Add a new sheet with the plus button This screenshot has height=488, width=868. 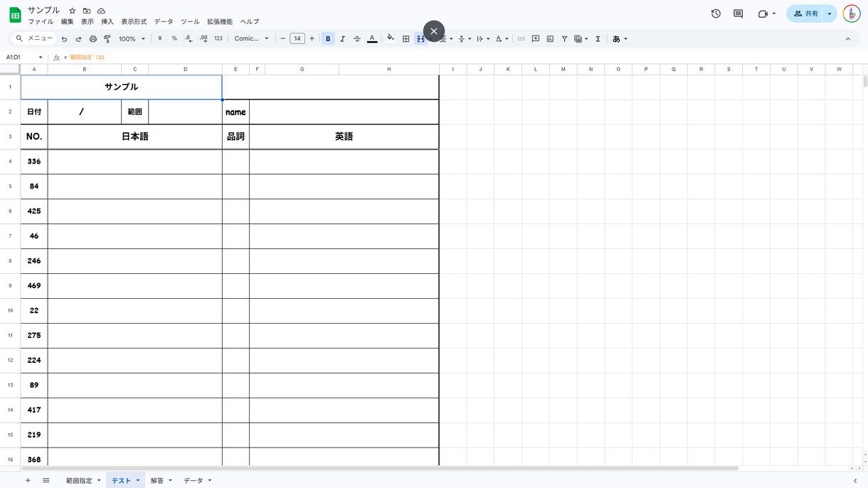[28, 481]
